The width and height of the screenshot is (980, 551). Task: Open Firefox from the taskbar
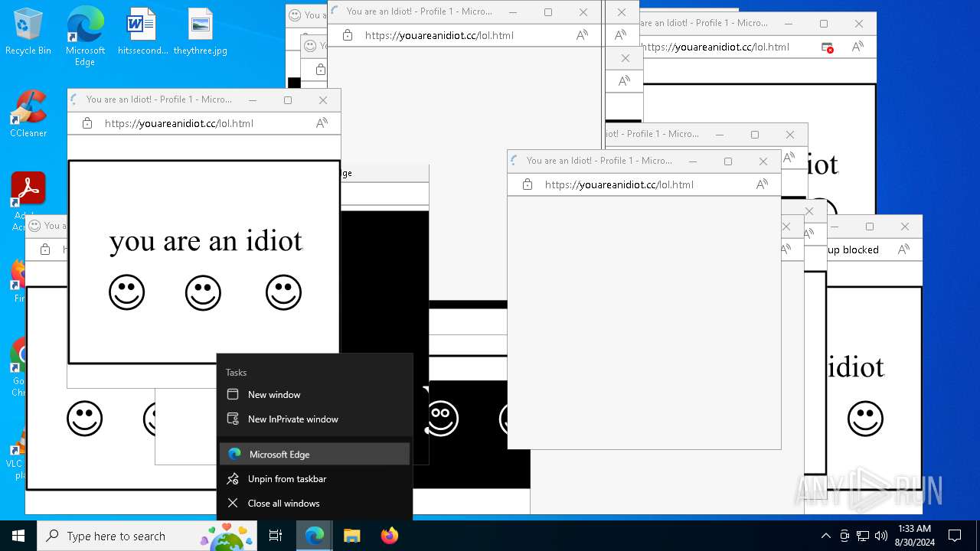click(389, 536)
